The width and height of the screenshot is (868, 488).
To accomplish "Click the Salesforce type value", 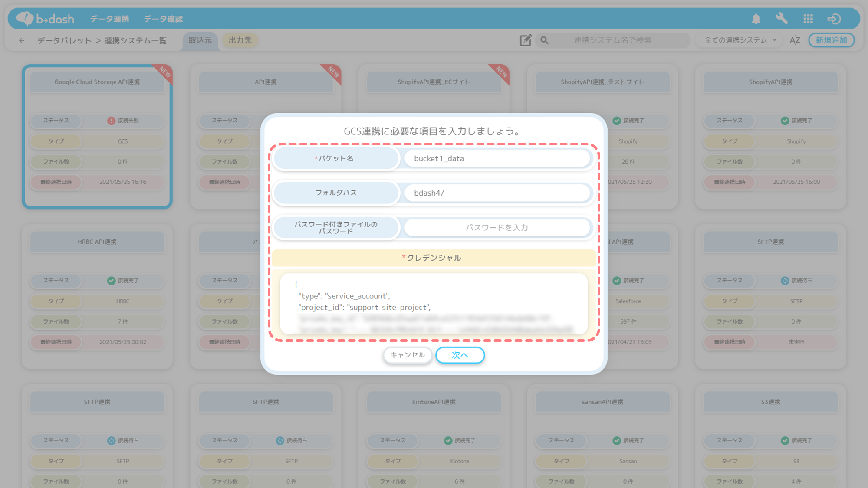I will coord(628,301).
